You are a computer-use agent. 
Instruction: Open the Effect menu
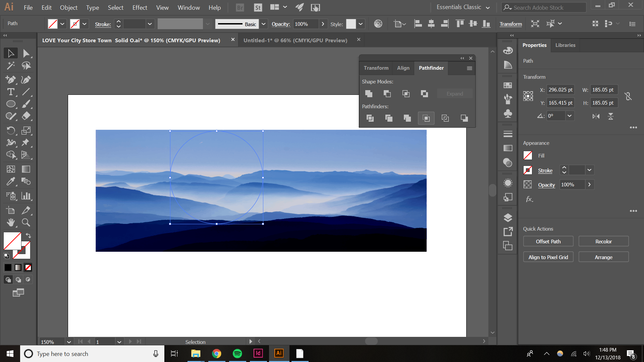140,7
